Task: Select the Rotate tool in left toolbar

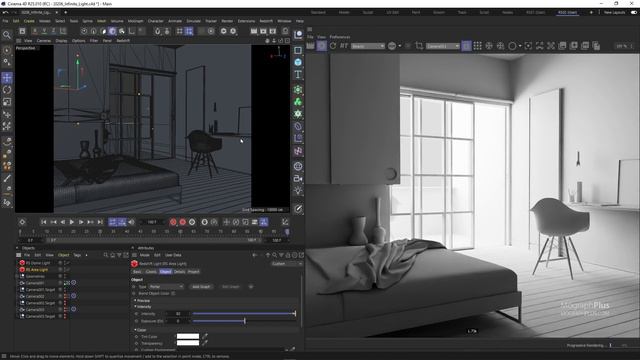Action: pyautogui.click(x=7, y=90)
